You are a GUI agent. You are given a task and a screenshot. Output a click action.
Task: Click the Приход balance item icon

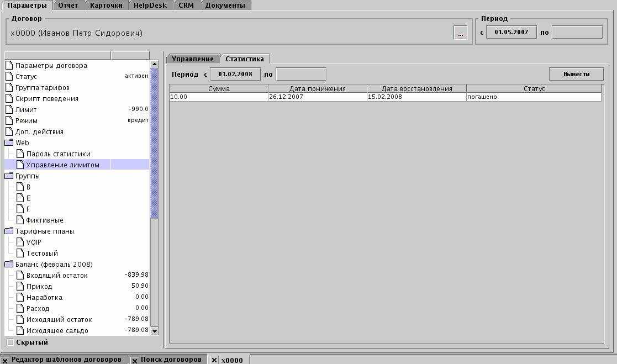(21, 286)
